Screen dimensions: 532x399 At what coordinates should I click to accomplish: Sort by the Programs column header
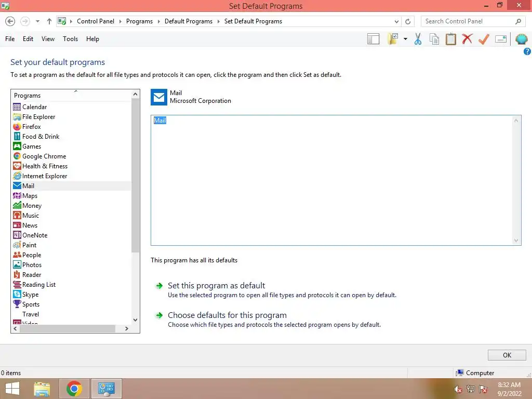(71, 96)
